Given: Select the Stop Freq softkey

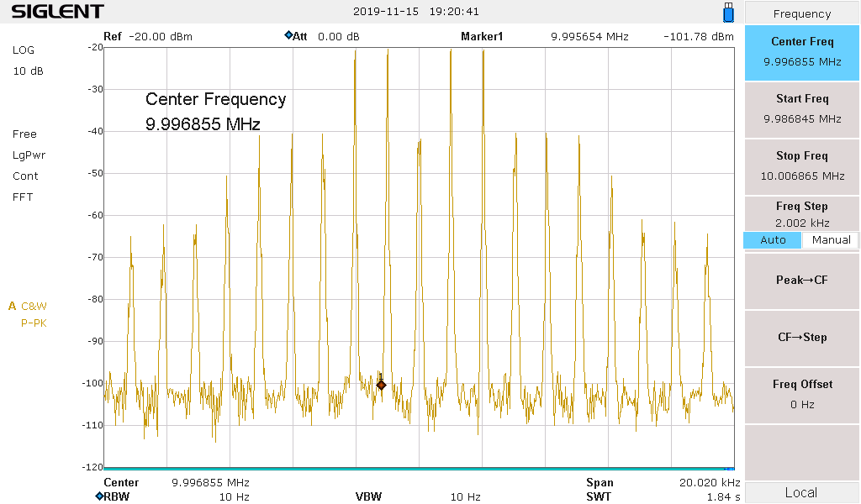Looking at the screenshot, I should (x=801, y=165).
